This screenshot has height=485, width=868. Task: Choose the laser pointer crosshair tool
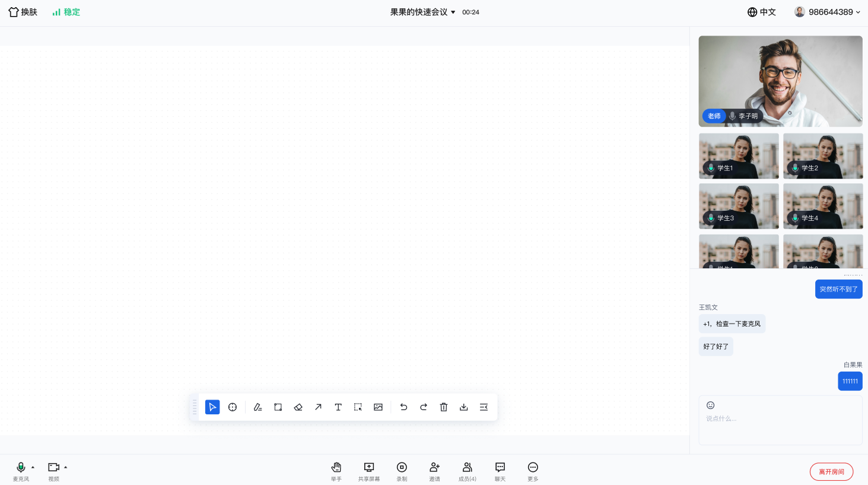[233, 407]
